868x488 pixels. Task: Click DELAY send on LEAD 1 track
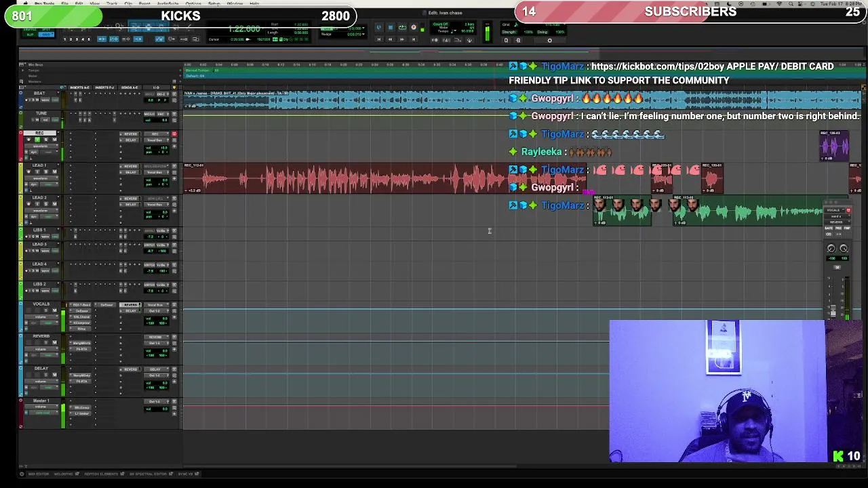coord(130,172)
